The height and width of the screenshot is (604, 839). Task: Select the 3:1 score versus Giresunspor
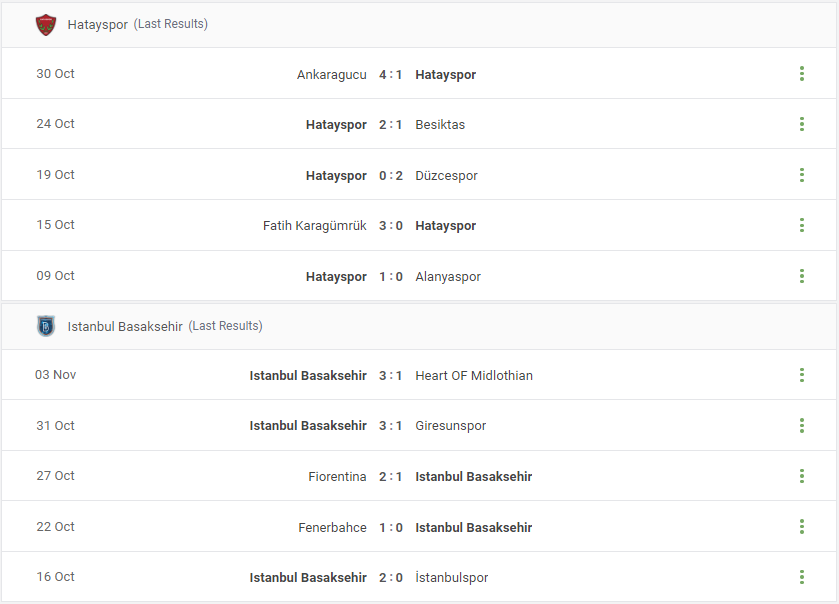(391, 426)
